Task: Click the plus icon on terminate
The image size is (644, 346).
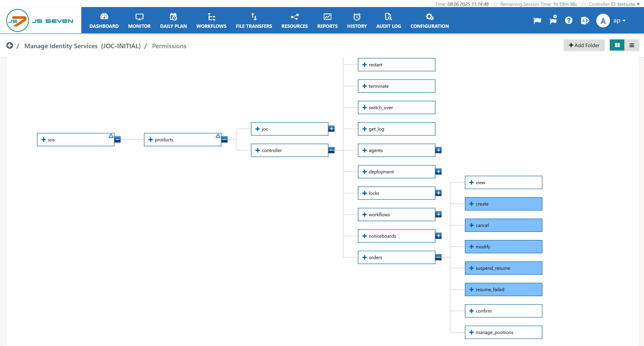Action: 365,86
